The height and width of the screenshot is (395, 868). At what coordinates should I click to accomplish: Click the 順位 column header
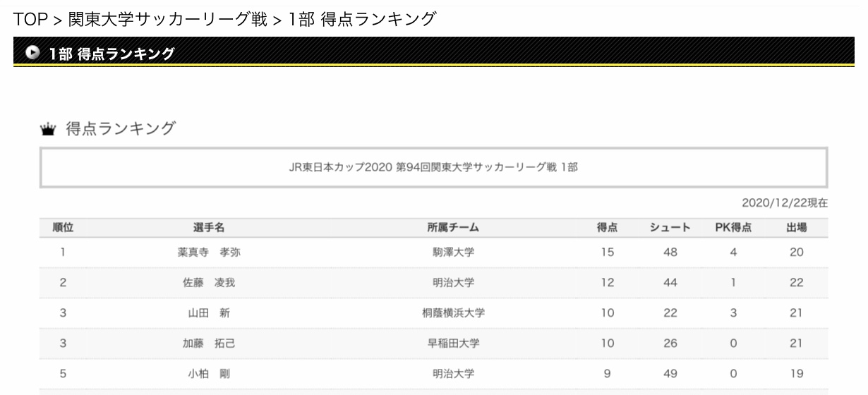pos(64,227)
